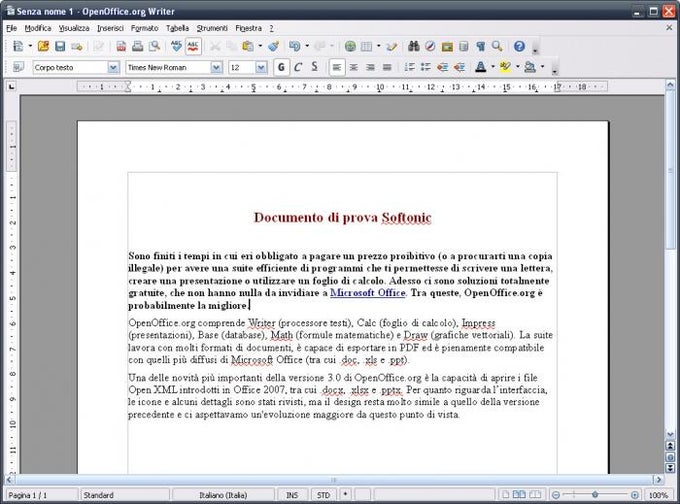680x504 pixels.
Task: Create a new document with the New icon
Action: (18, 46)
